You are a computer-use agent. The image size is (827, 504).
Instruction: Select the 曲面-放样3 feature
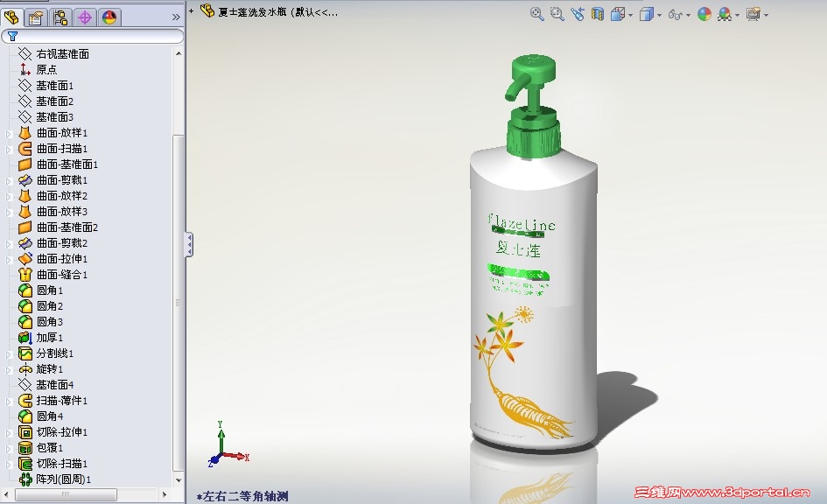(62, 212)
